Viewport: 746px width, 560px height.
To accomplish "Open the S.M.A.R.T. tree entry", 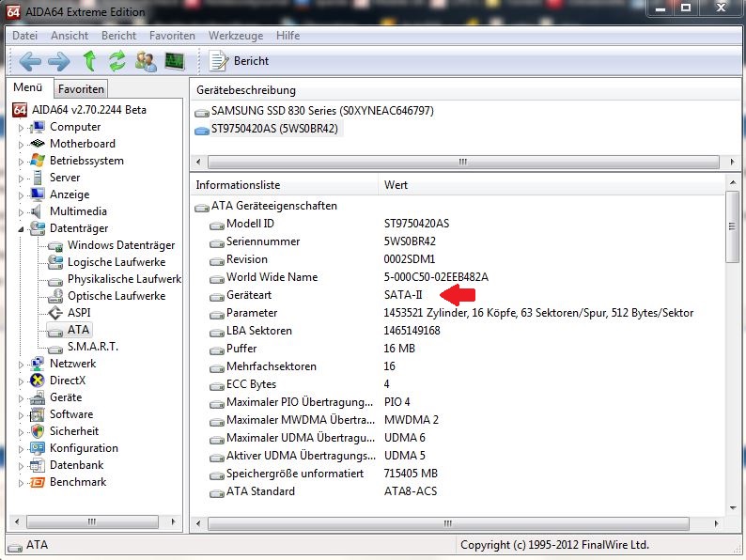I will [x=92, y=347].
